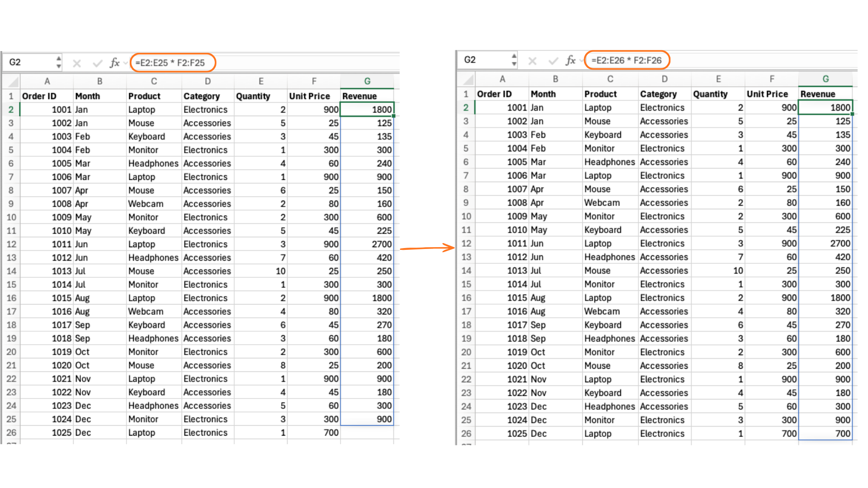Screen dimensions: 868x488
Task: Expand the dropdown arrow beside left fx icon
Action: point(126,63)
